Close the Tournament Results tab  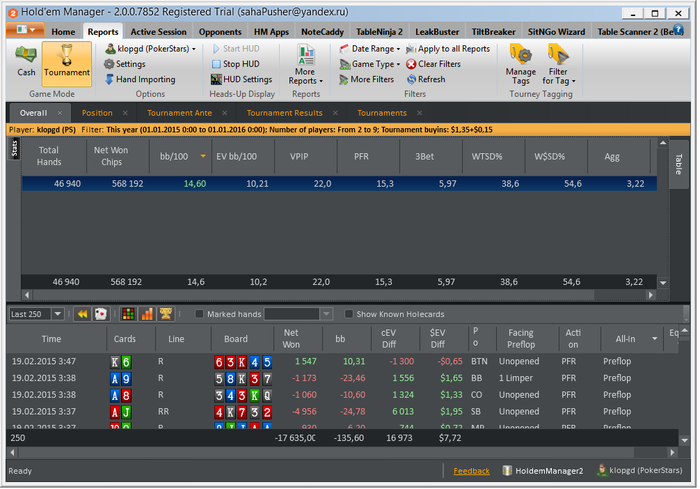click(x=335, y=113)
